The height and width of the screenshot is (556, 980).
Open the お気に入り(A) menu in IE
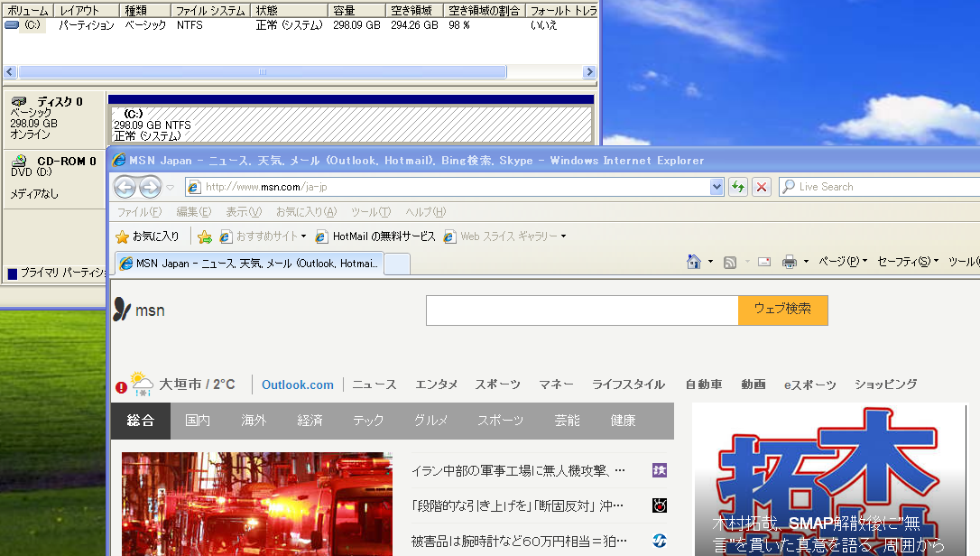306,212
